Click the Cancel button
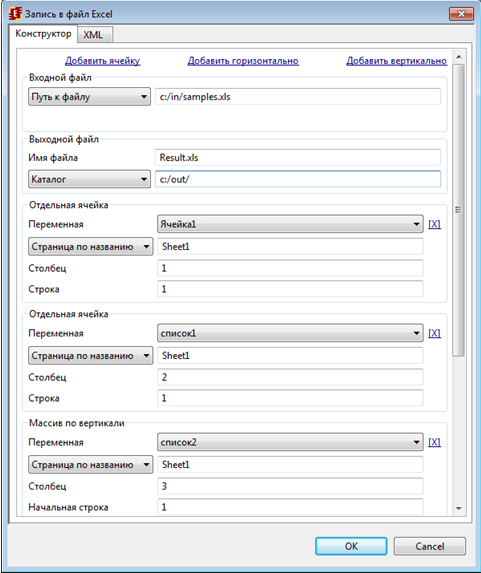 coord(429,546)
